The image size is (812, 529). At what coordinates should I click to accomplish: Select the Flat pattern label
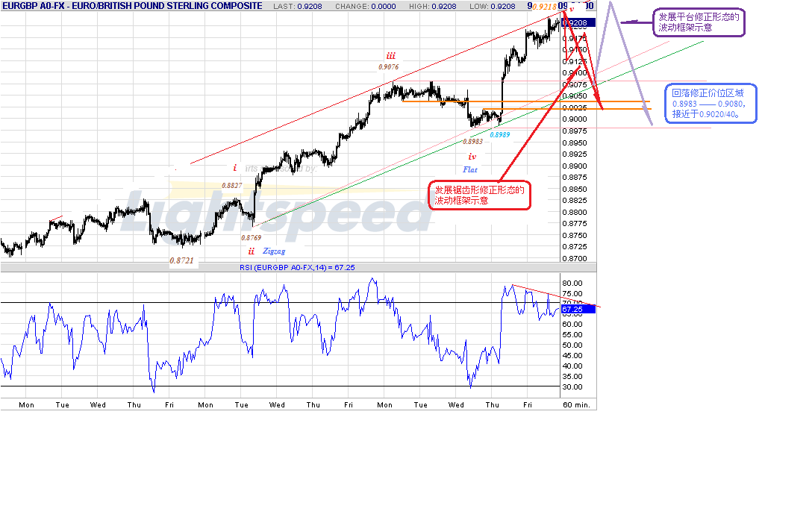coord(470,170)
